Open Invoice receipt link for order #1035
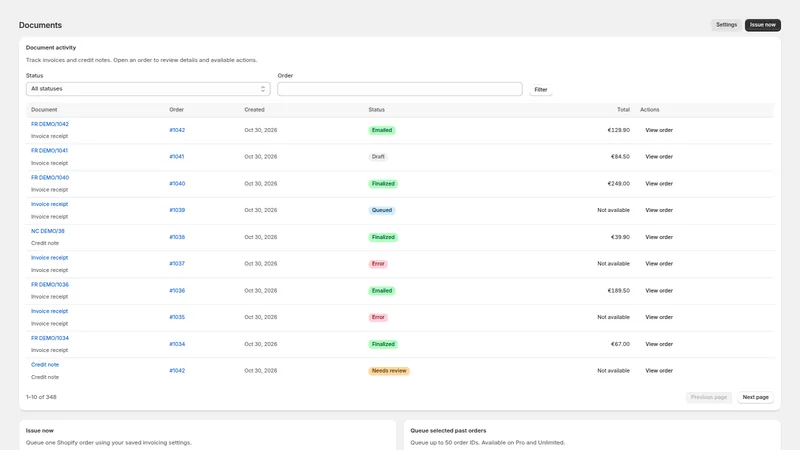 (x=49, y=311)
